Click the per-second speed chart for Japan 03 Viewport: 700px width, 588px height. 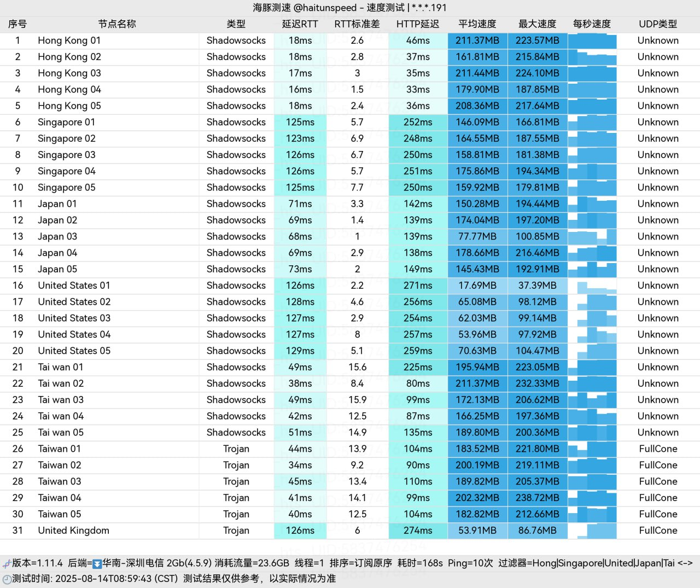click(592, 237)
